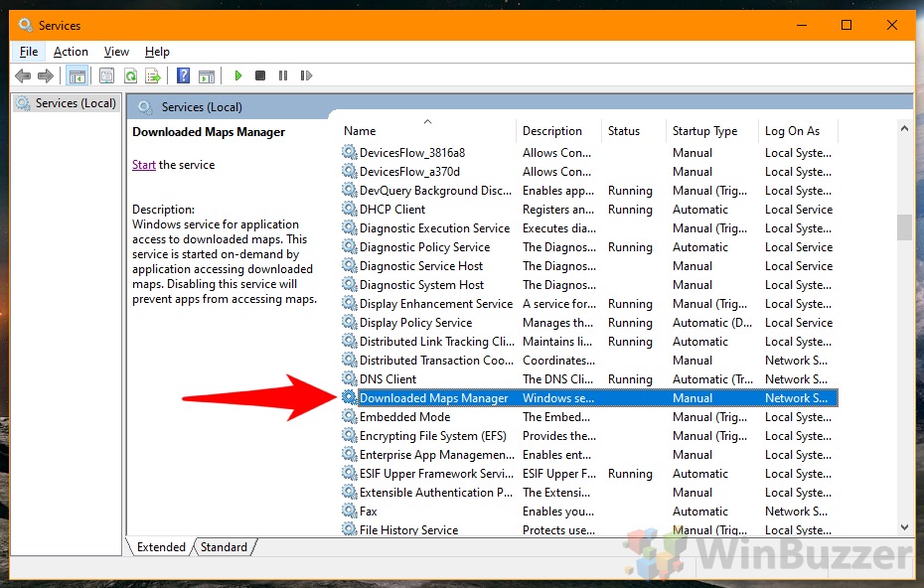
Task: Open the Action menu
Action: point(71,52)
